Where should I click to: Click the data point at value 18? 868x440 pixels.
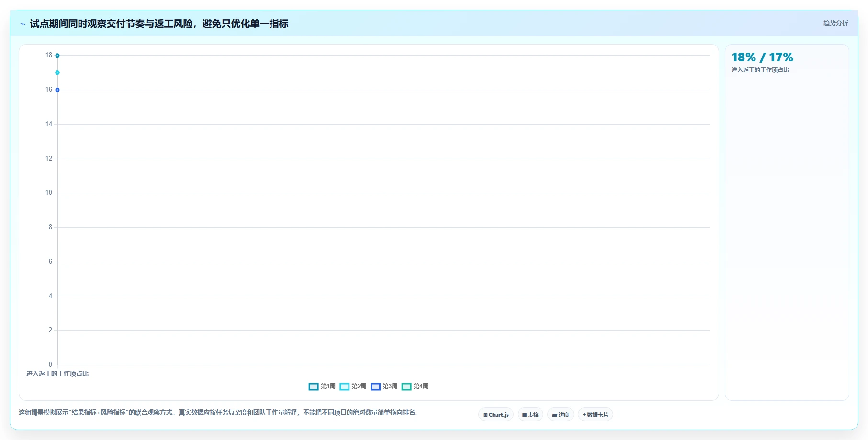point(57,56)
